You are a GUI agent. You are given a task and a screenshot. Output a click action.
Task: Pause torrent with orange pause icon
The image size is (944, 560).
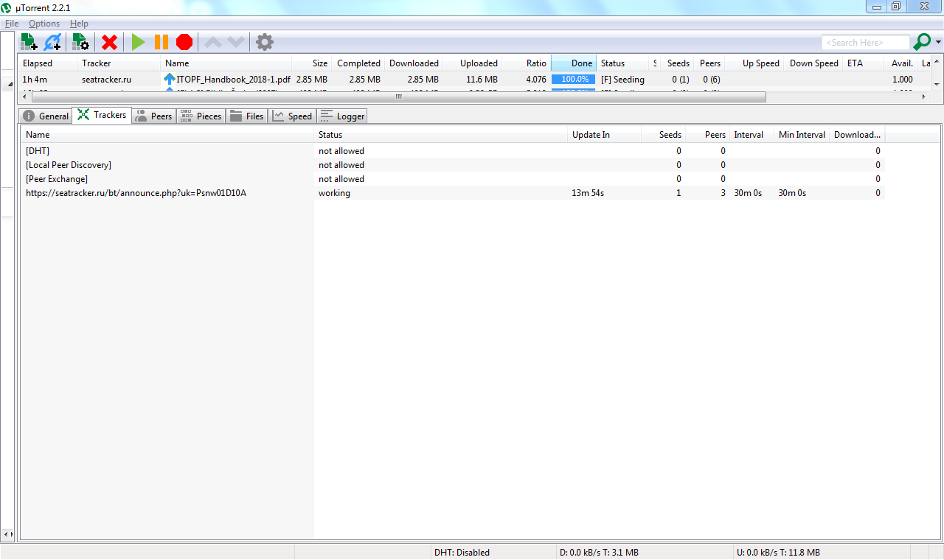[161, 42]
